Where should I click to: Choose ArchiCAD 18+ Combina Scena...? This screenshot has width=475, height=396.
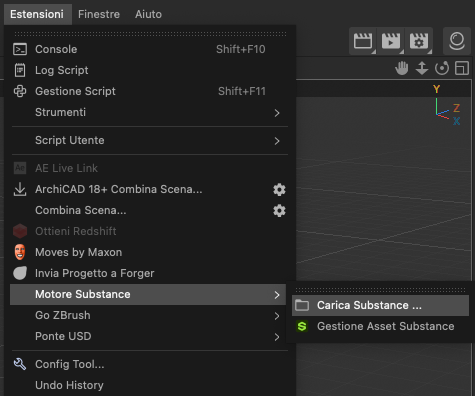click(x=119, y=189)
